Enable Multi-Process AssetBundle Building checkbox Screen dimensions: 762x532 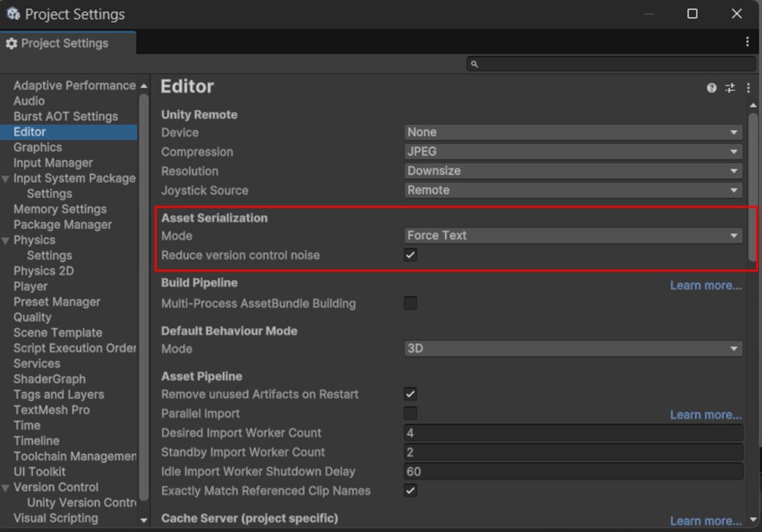click(410, 304)
